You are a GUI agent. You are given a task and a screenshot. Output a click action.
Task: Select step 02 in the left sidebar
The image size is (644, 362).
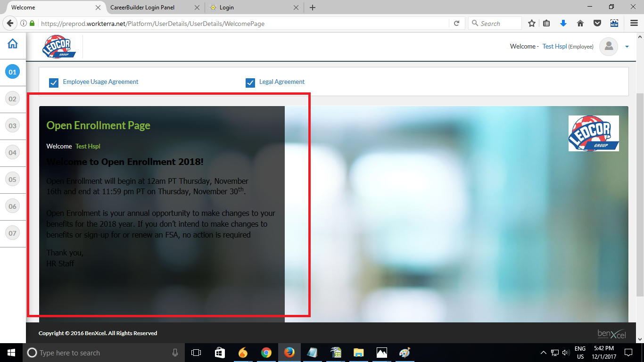pyautogui.click(x=13, y=99)
